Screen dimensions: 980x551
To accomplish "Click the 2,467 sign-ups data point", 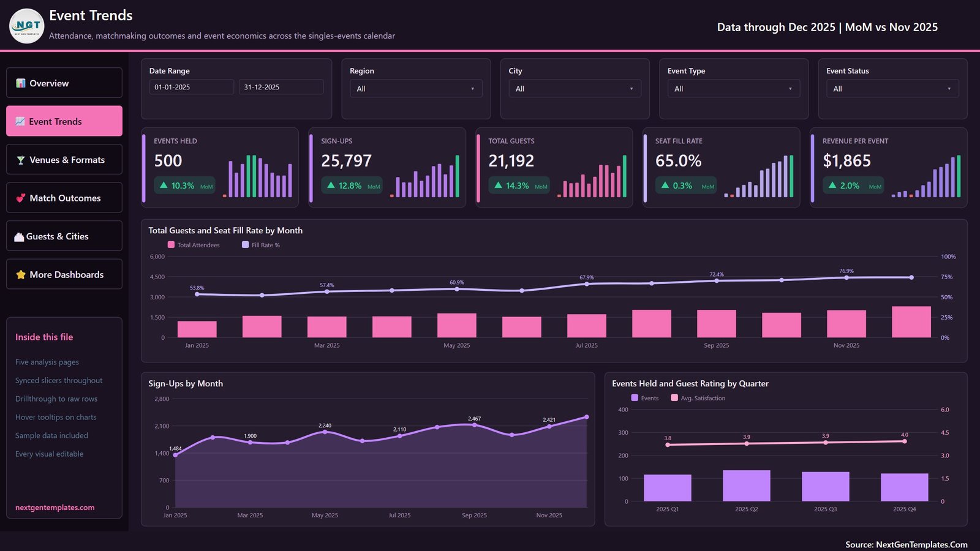I will [475, 425].
